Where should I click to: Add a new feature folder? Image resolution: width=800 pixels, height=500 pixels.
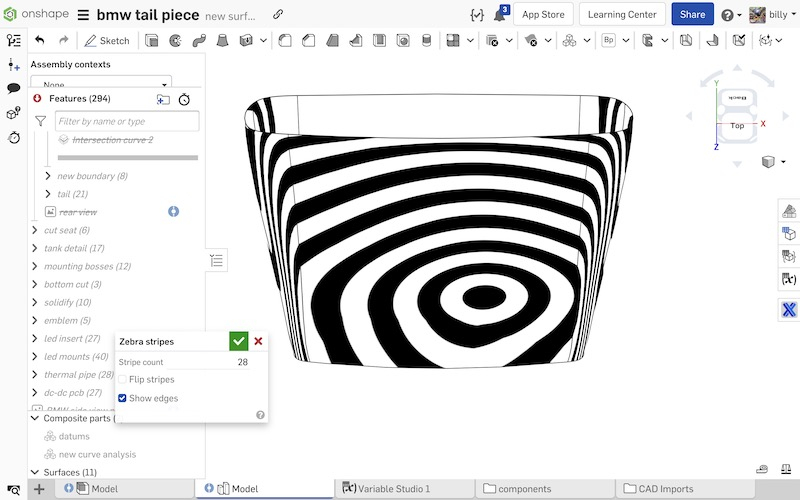[163, 99]
